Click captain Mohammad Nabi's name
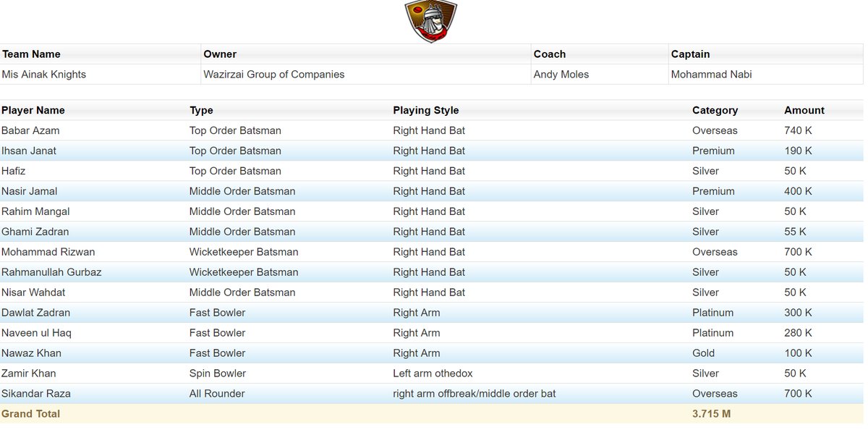 712,74
